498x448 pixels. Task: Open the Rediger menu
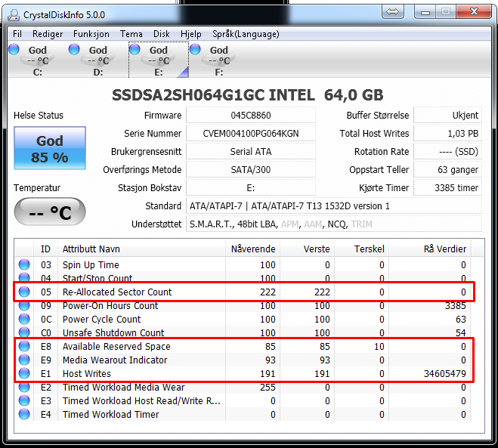click(48, 34)
